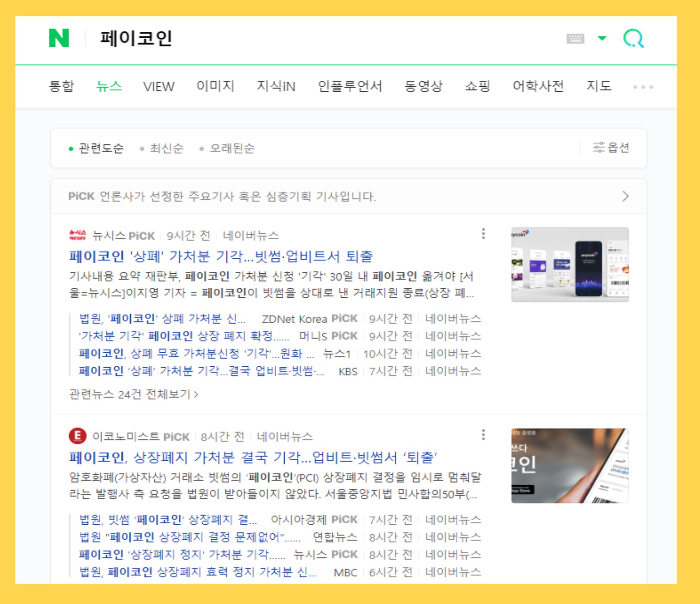Screen dimensions: 700x604
Task: Open the 인플루언서 tab
Action: click(350, 86)
